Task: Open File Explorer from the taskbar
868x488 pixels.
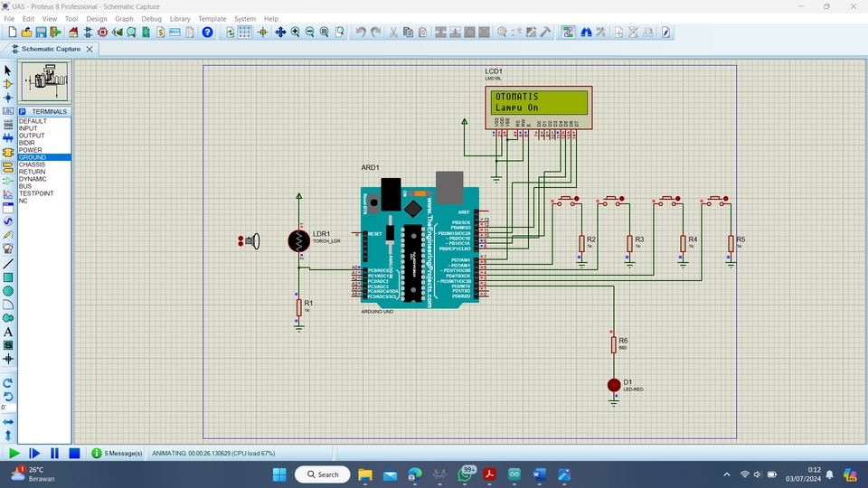Action: [x=364, y=474]
